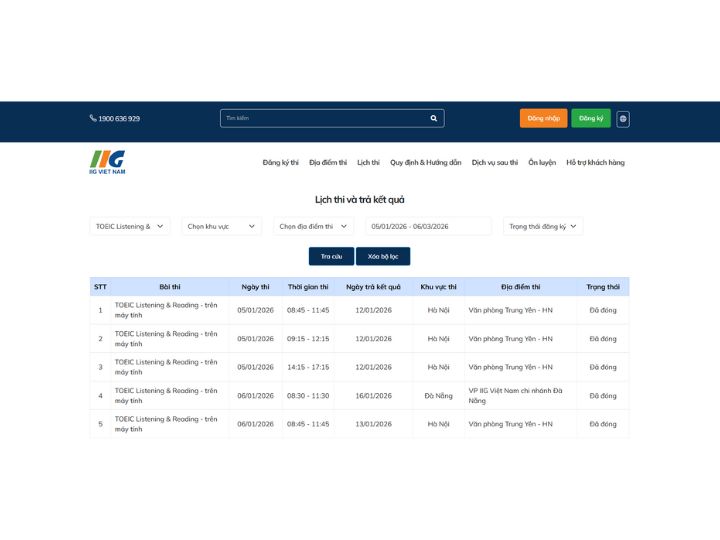
Task: Expand the Chọn địa điểm thi dropdown
Action: click(x=314, y=226)
